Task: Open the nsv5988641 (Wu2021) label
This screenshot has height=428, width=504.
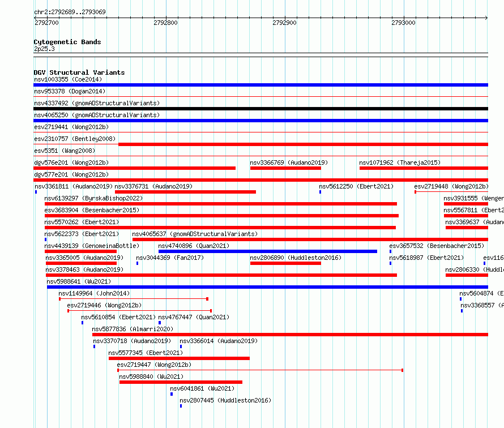Action: (x=79, y=281)
